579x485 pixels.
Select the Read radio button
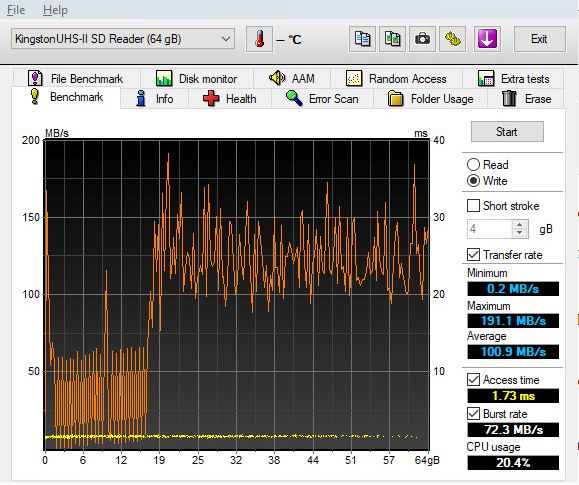(487, 165)
